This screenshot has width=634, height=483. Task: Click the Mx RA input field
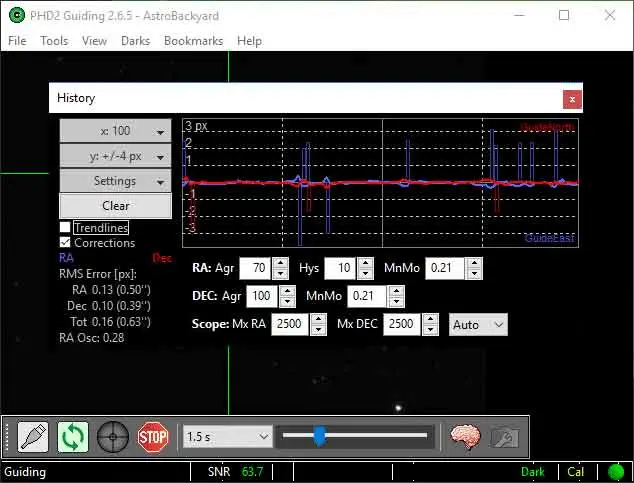[x=290, y=324]
